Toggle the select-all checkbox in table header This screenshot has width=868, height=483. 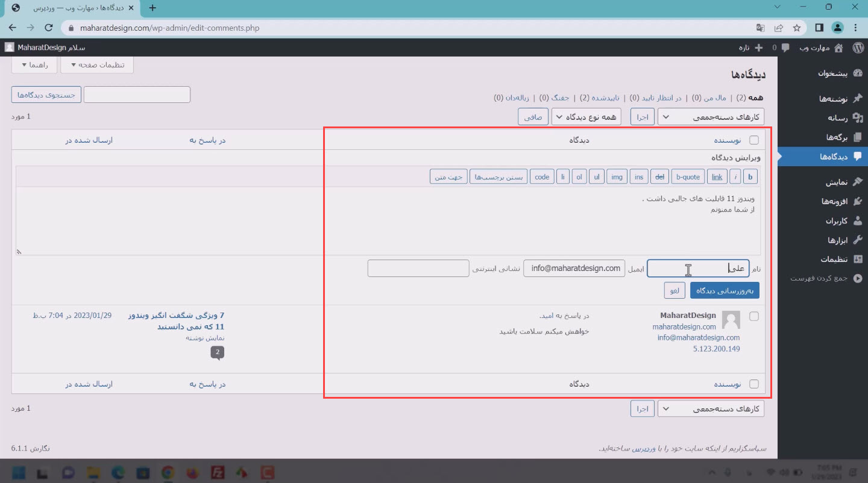click(x=753, y=140)
